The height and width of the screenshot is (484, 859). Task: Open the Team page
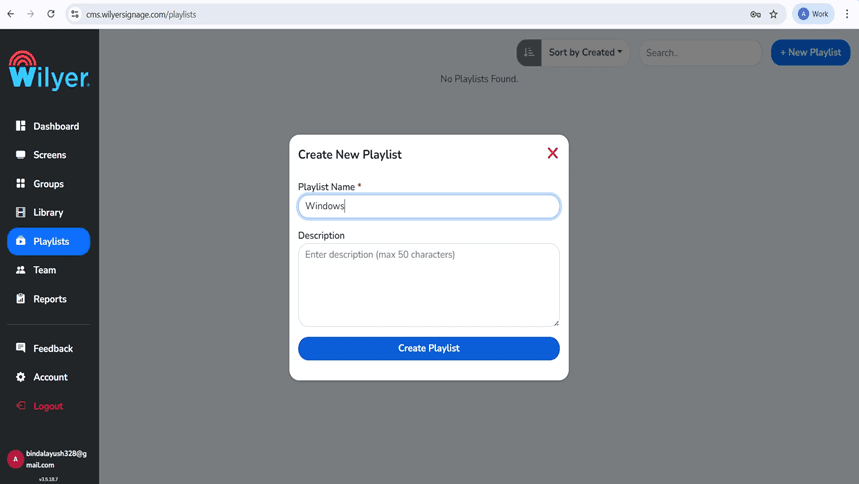coord(48,270)
